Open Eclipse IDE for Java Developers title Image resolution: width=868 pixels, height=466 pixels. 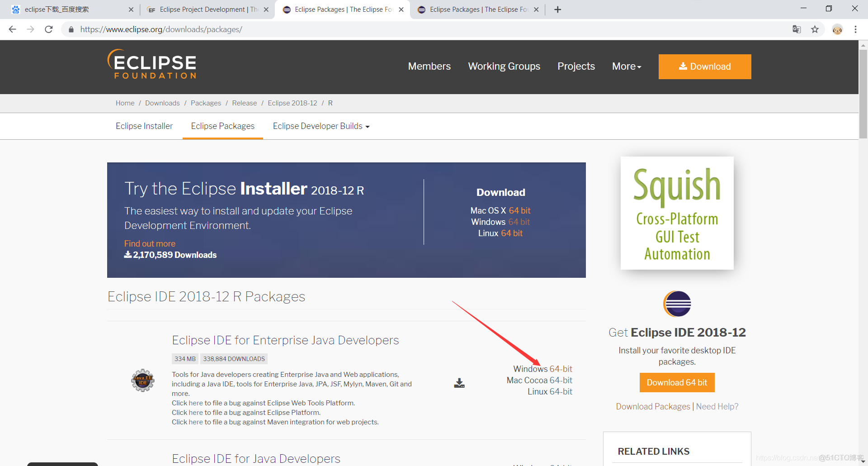click(256, 459)
